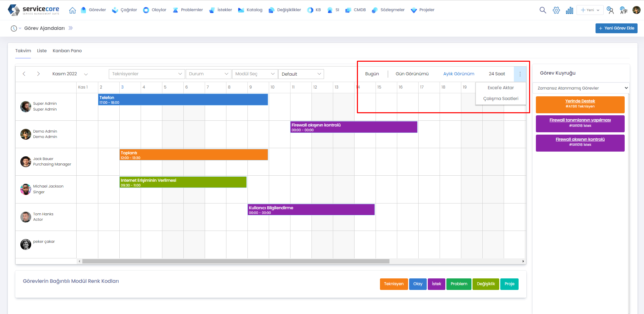Open Zamansız Atanmamış Görevler dropdown

point(581,88)
